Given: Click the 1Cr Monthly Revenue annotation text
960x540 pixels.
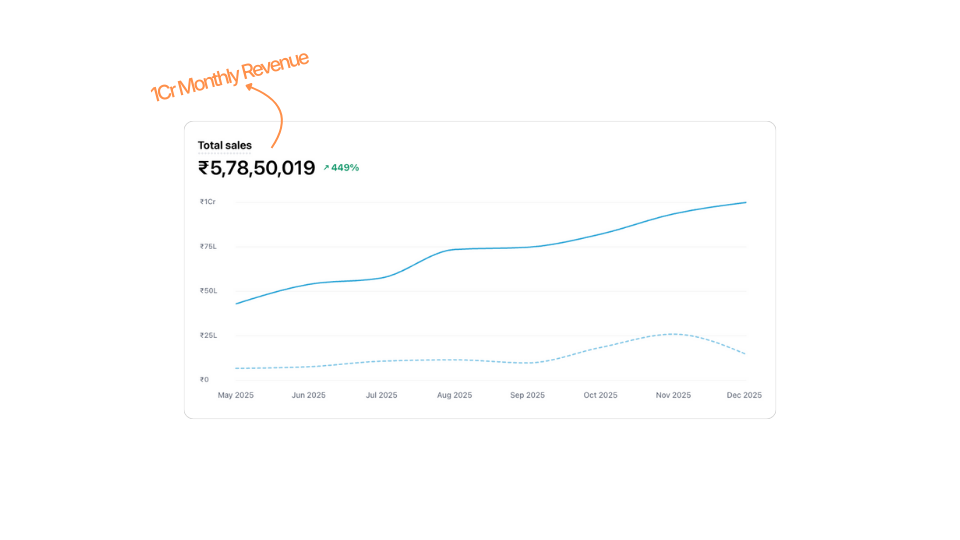Looking at the screenshot, I should point(229,75).
